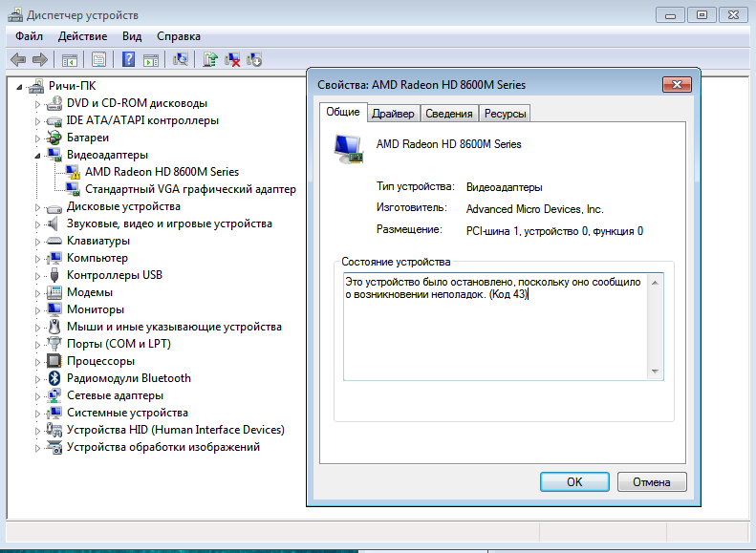Click the Дисковые устройства drive icon

coord(54,207)
